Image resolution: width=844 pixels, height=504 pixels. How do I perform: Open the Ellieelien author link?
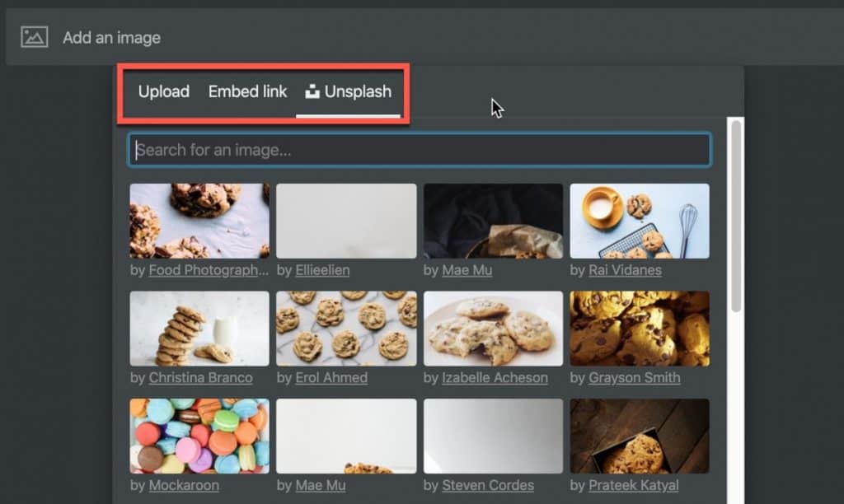322,270
